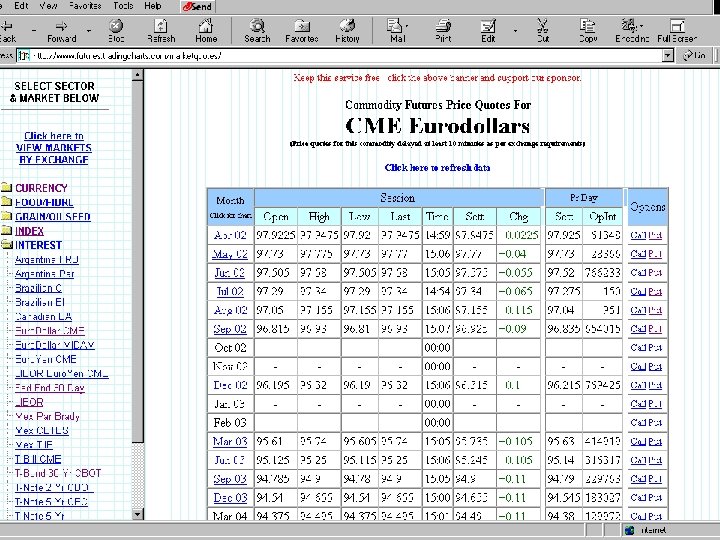The image size is (720, 540).
Task: Open the Mail button dropdown arrow
Action: (x=407, y=26)
